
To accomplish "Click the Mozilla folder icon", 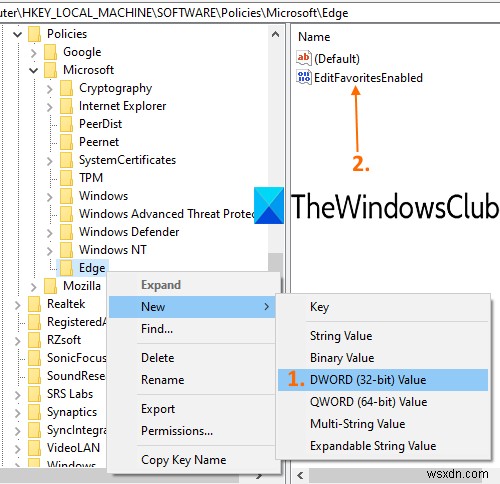I will point(50,286).
